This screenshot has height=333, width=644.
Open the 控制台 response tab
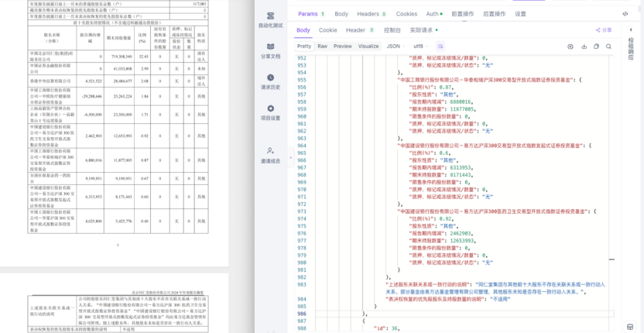(x=392, y=30)
